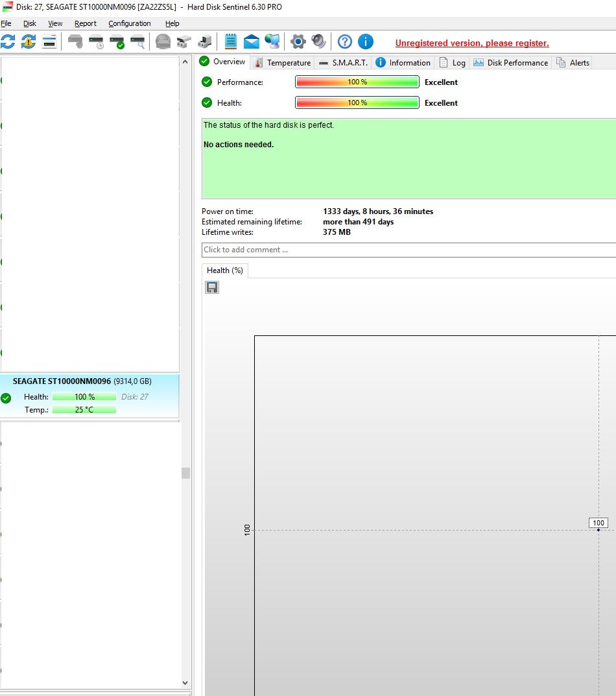This screenshot has height=696, width=616.
Task: Click the 'more than 491 days' lifetime value
Action: (358, 221)
